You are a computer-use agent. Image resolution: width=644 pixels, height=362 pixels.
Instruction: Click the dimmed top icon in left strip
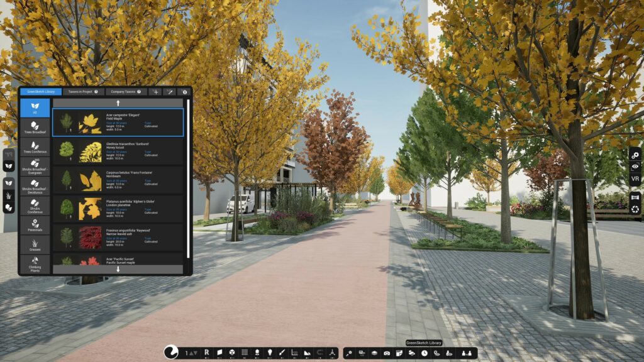9,155
